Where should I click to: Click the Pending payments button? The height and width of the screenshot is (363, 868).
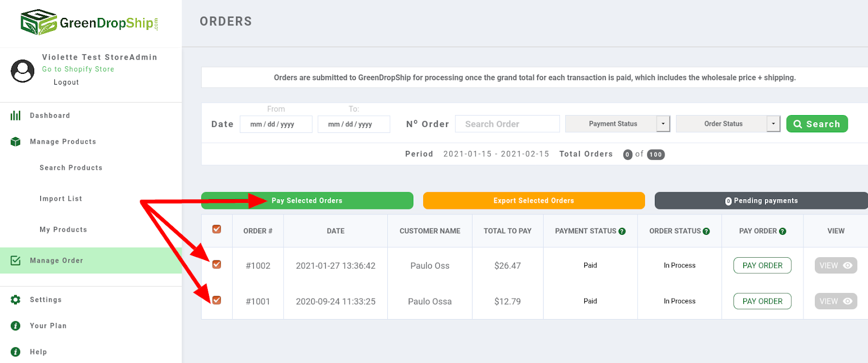pos(761,200)
